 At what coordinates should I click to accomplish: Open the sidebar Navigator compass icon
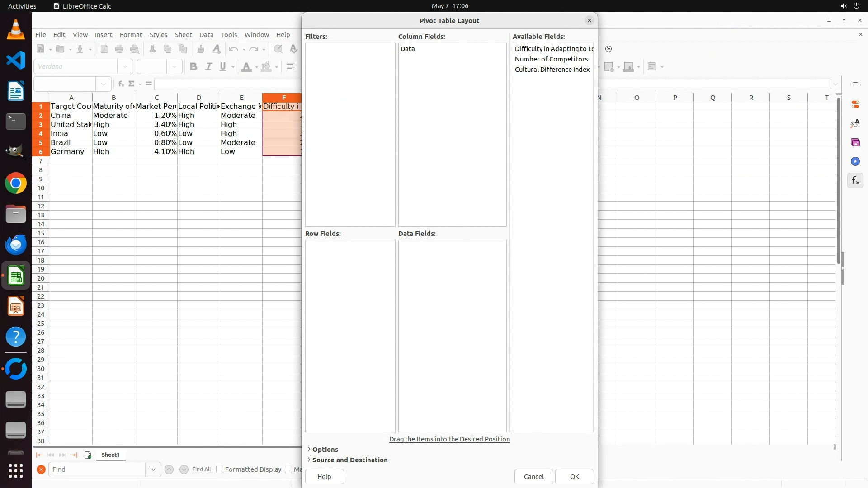click(855, 162)
